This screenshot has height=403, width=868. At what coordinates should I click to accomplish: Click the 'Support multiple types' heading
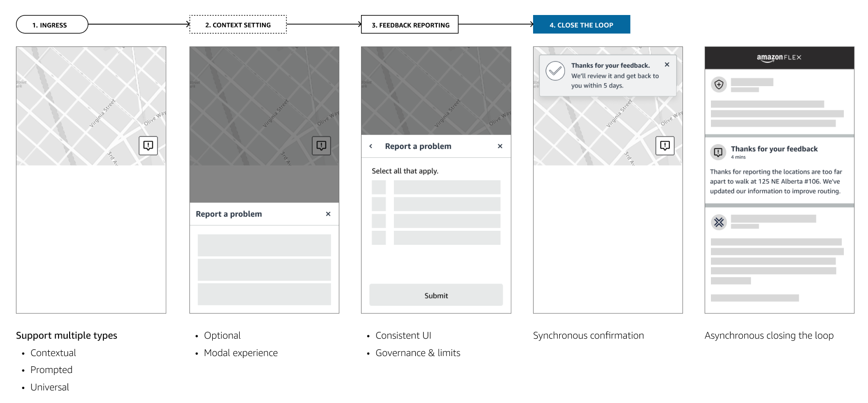click(x=67, y=335)
